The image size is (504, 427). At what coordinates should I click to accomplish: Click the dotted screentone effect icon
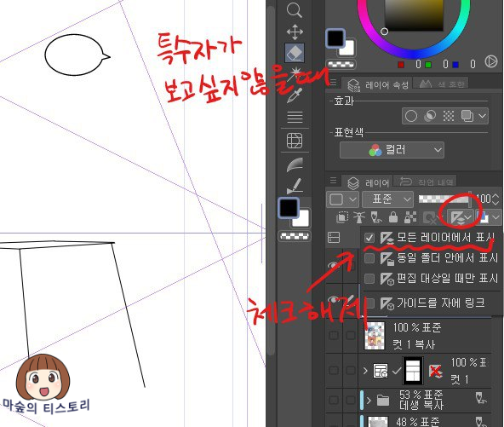click(449, 116)
